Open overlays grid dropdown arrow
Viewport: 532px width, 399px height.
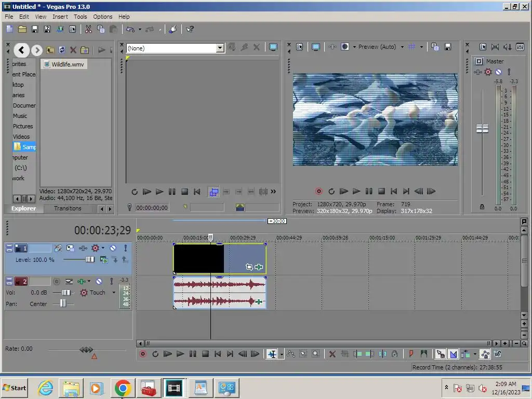pyautogui.click(x=422, y=47)
